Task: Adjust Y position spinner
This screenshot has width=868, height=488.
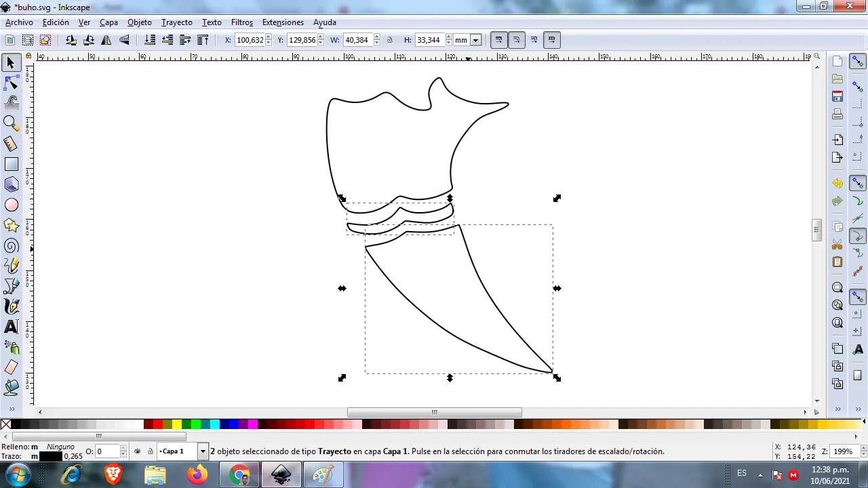Action: click(x=321, y=40)
